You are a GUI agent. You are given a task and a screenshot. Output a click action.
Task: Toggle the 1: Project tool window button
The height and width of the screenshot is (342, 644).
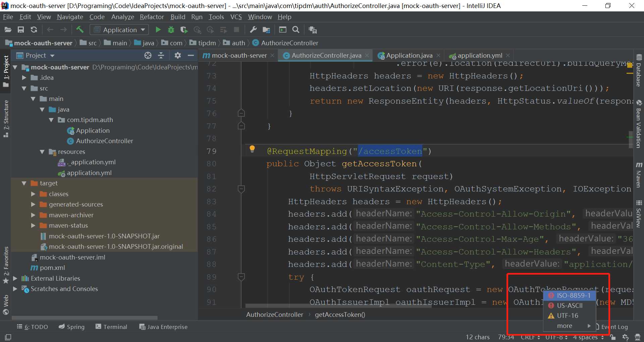pyautogui.click(x=6, y=71)
